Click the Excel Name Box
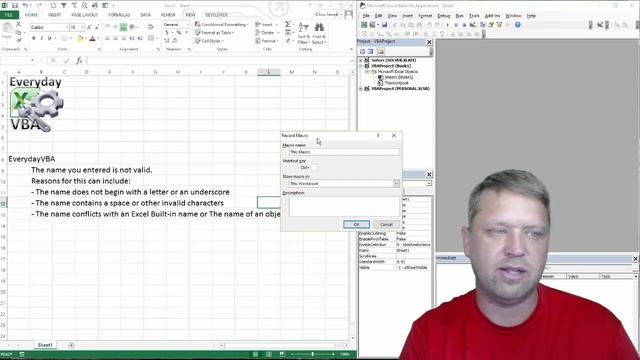This screenshot has height=360, width=640. (18, 60)
